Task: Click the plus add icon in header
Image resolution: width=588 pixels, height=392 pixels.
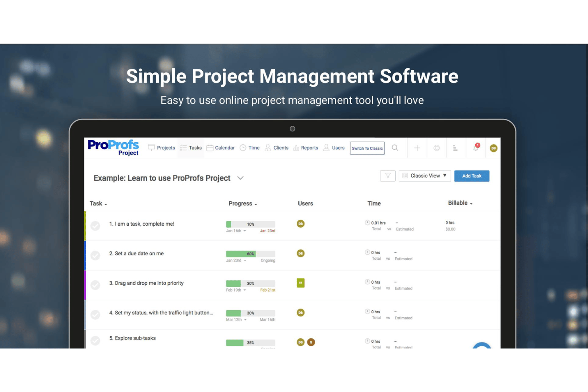Action: [417, 148]
